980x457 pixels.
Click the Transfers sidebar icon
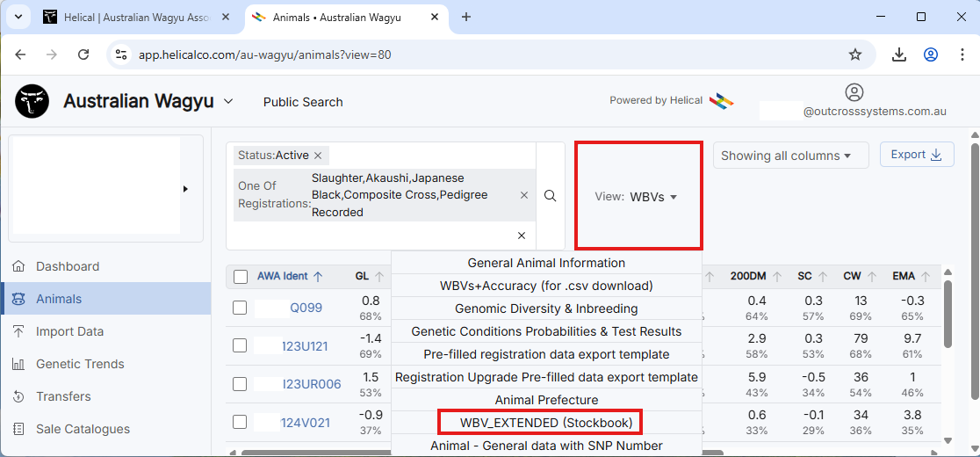(x=18, y=396)
